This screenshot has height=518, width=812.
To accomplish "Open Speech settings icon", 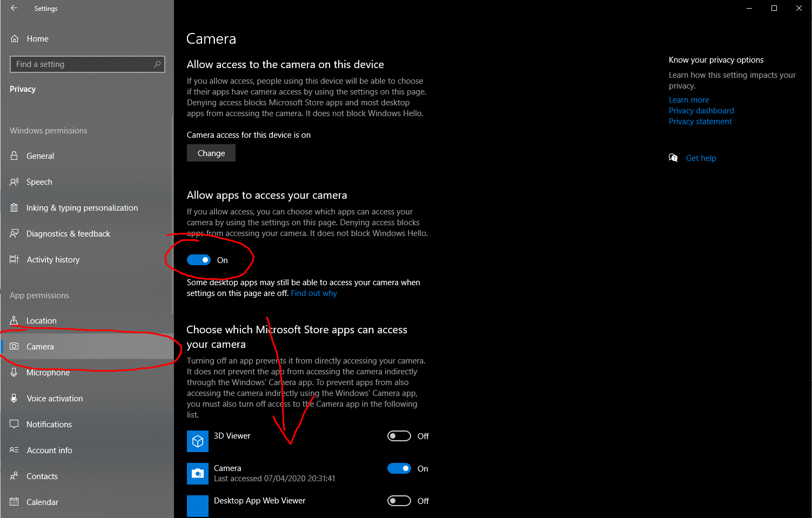I will [x=15, y=182].
